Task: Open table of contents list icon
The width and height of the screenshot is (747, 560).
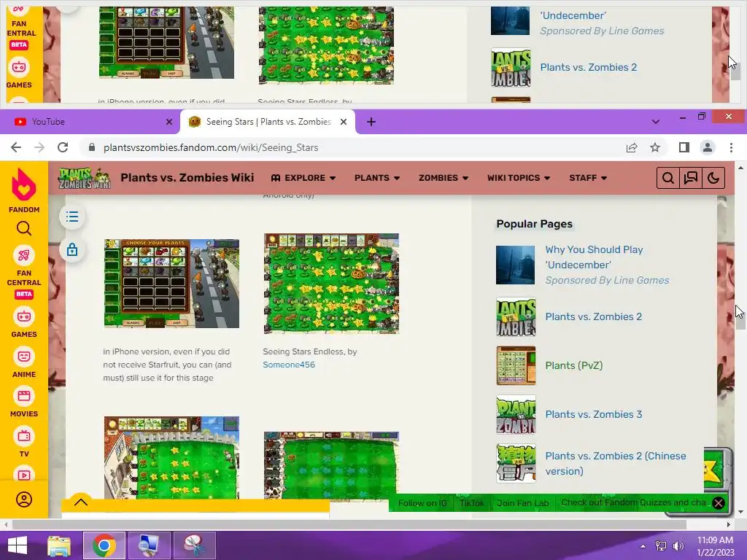Action: [72, 217]
